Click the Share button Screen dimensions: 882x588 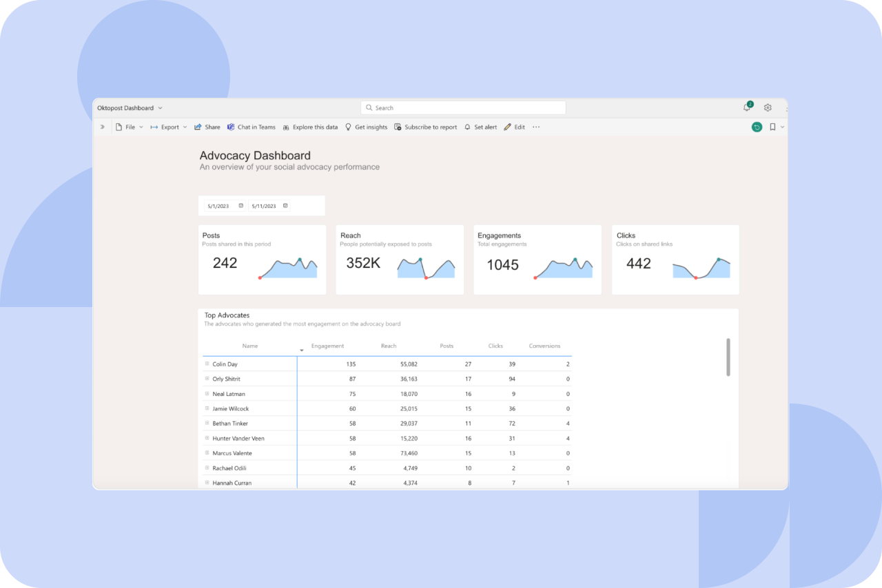click(x=207, y=127)
